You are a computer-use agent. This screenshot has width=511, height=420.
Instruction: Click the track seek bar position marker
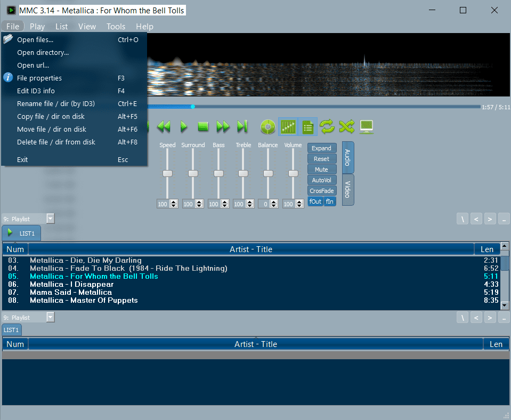pyautogui.click(x=192, y=107)
